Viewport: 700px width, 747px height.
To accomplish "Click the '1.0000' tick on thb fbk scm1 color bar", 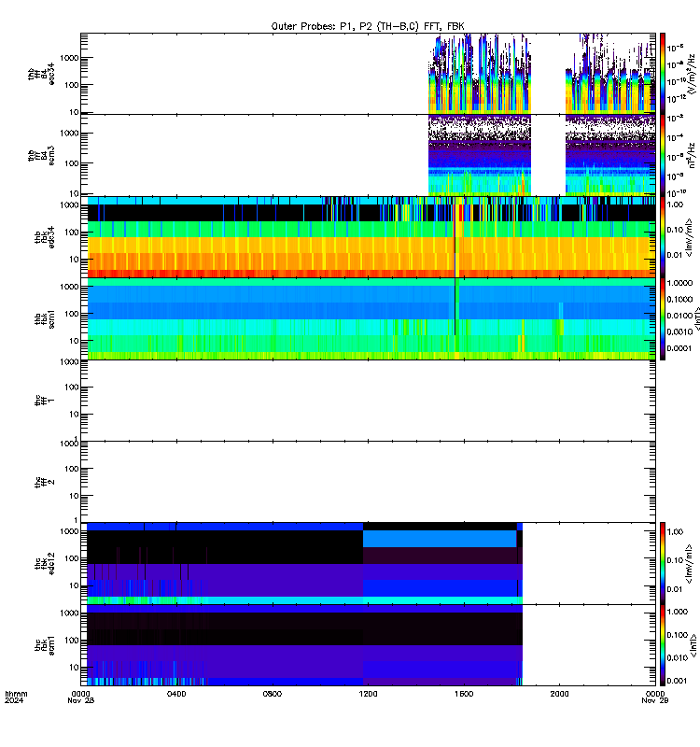I will pyautogui.click(x=679, y=283).
